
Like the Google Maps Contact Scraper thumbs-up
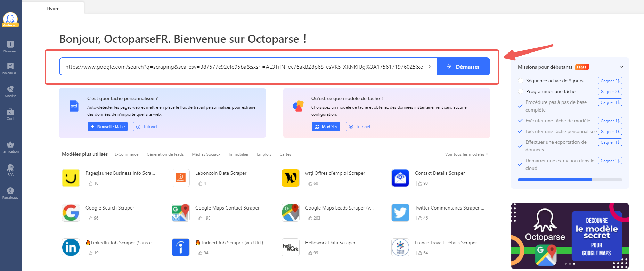[x=201, y=218]
